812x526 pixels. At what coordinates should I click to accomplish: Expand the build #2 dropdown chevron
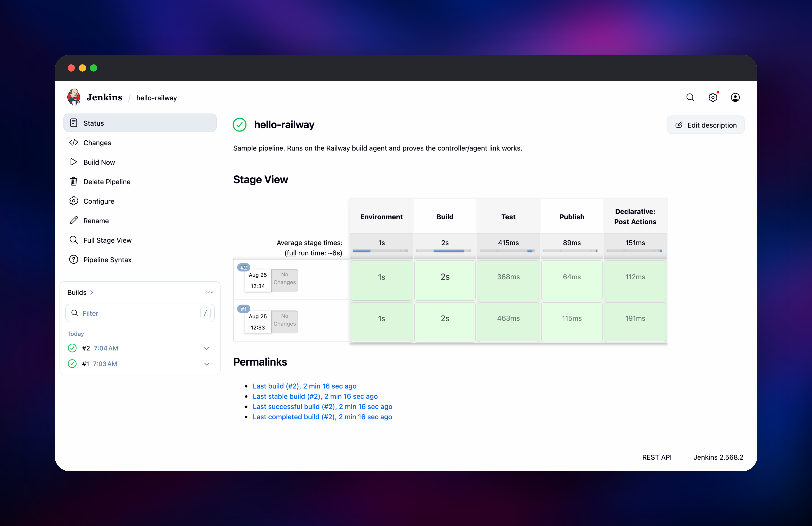click(207, 348)
